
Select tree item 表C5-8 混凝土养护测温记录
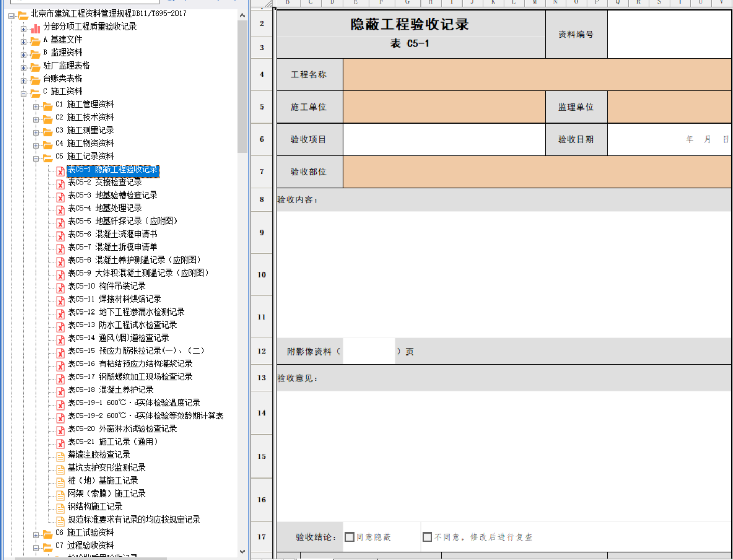(x=134, y=260)
